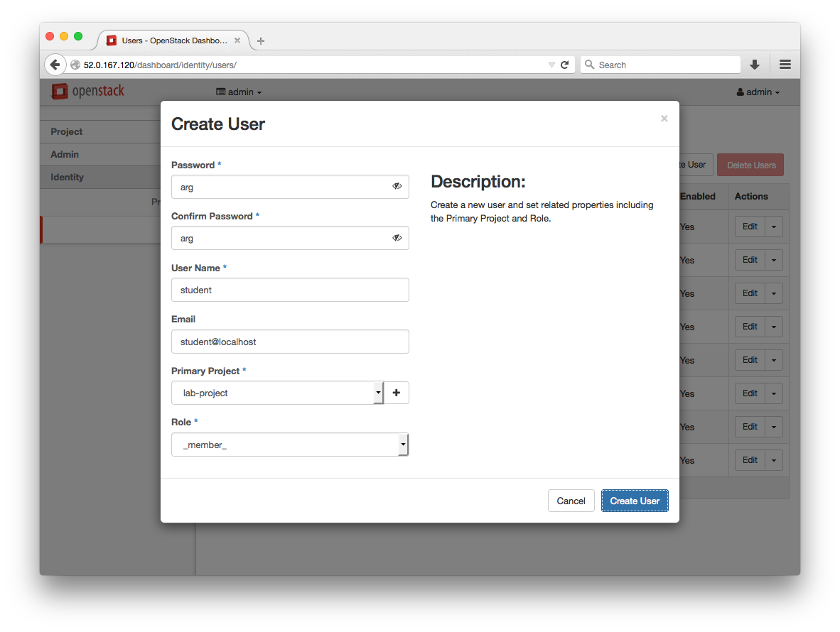Screen dimensions: 840x632
Task: Reload the current page
Action: point(565,64)
